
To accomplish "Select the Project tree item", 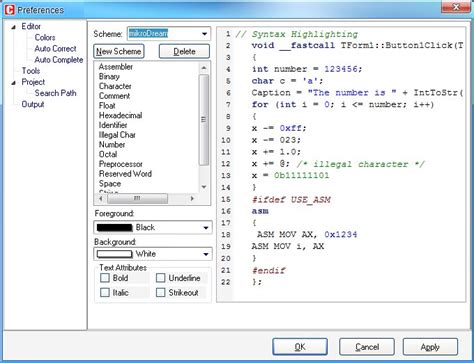I will coord(33,82).
